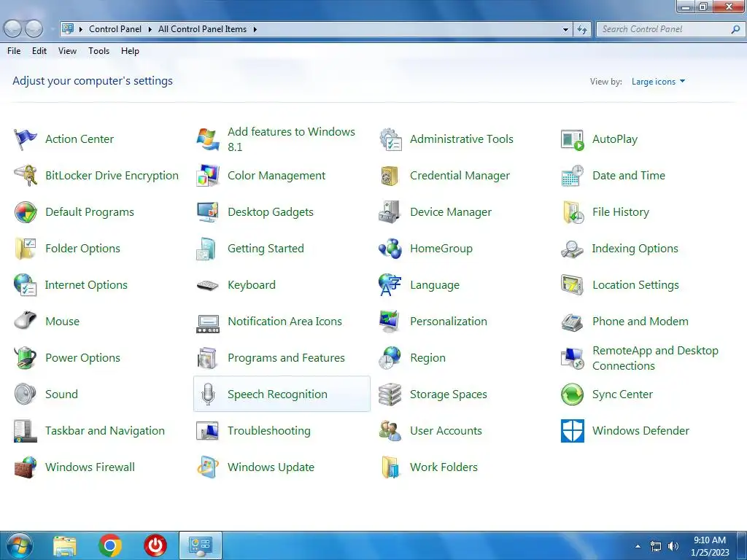The width and height of the screenshot is (747, 560).
Task: Click the Back navigation button
Action: [x=13, y=29]
